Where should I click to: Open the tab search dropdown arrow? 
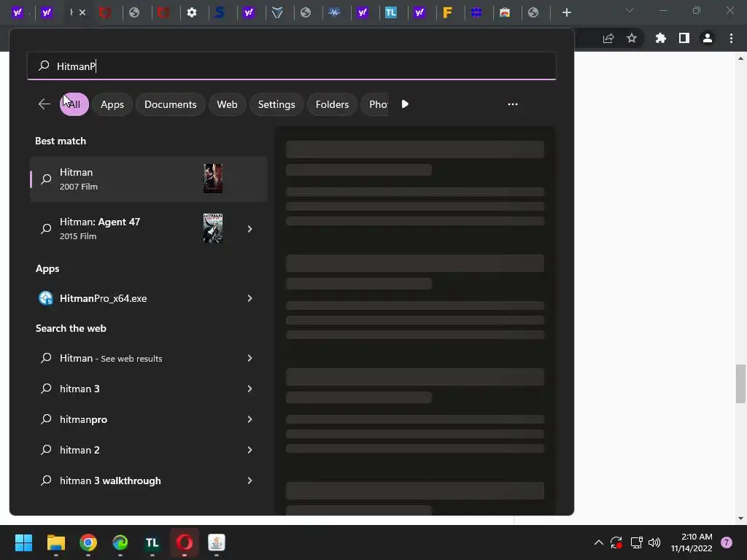pos(630,10)
